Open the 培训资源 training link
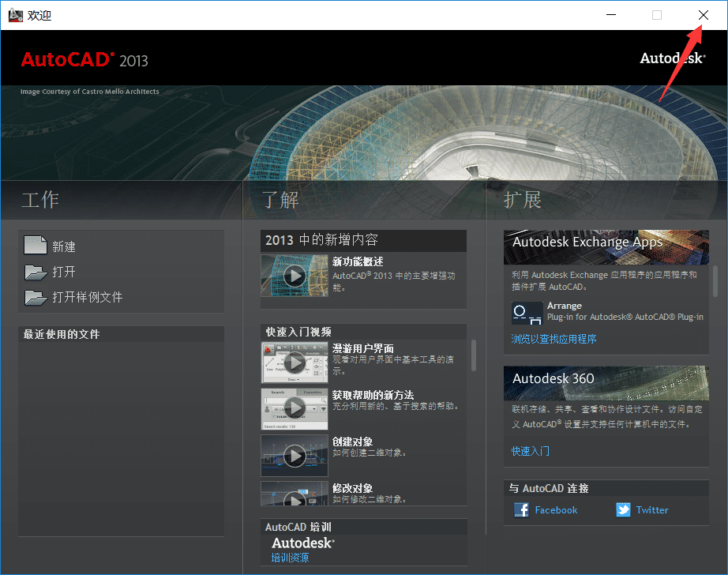 click(x=290, y=558)
